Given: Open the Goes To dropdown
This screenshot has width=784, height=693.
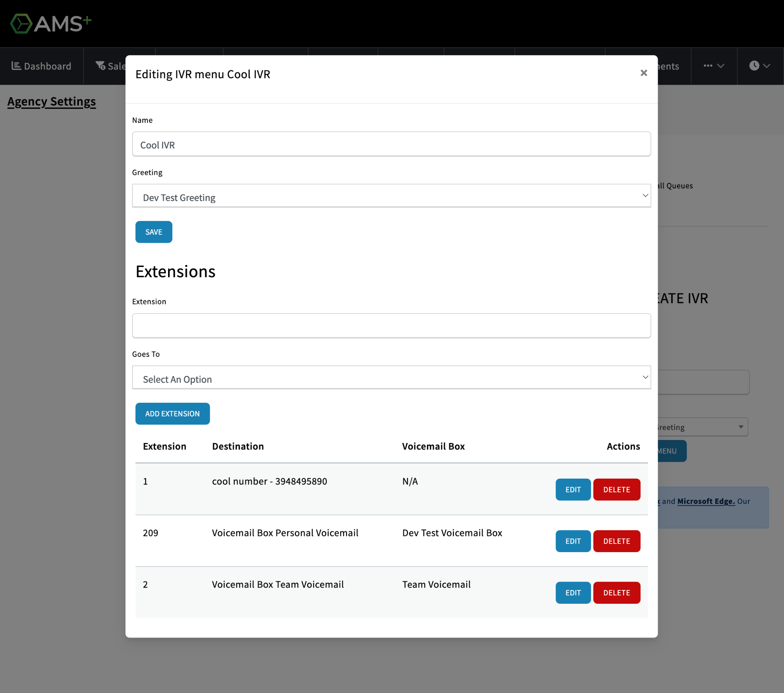Looking at the screenshot, I should 391,378.
